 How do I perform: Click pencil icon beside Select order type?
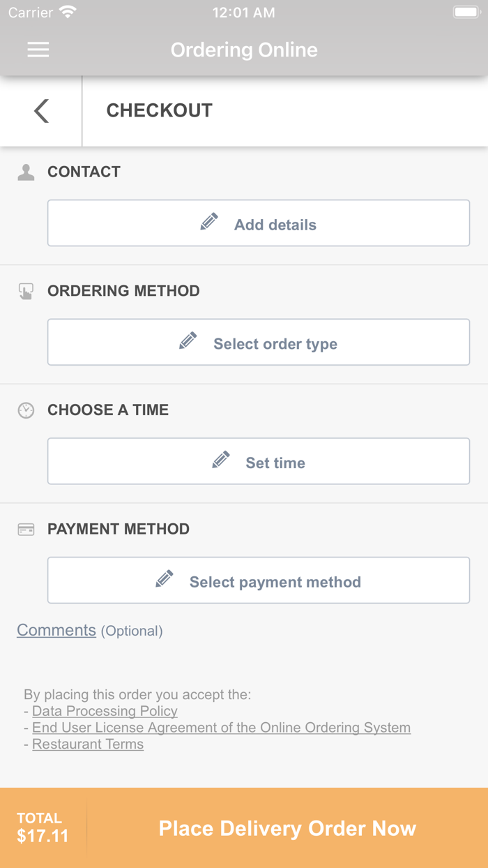188,341
